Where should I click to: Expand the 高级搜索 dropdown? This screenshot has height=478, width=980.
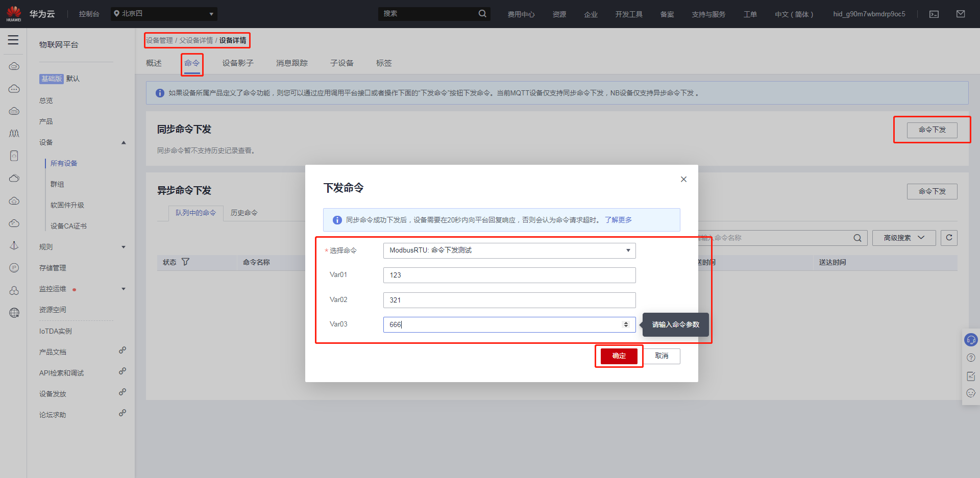point(903,238)
